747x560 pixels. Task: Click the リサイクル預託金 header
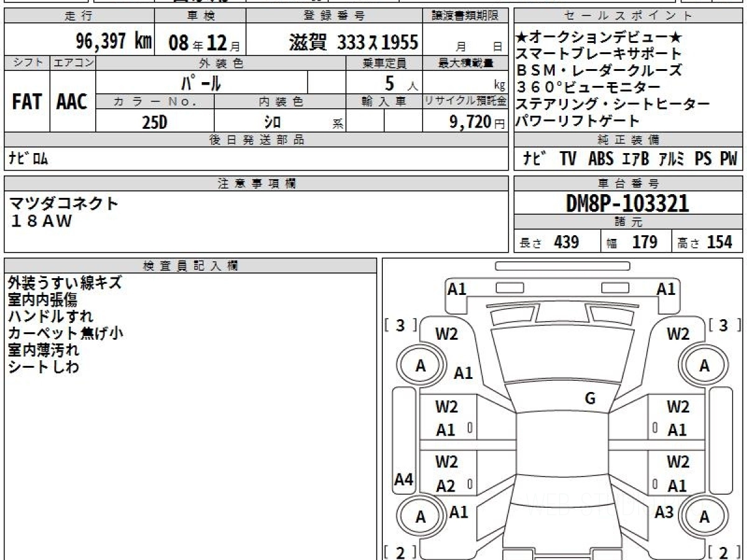[x=466, y=102]
